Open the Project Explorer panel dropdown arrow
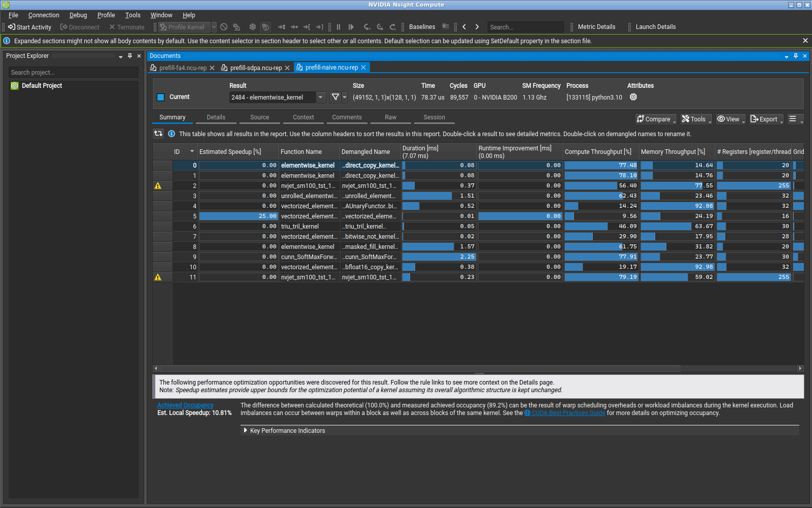Screen dimensions: 812x508 click(x=121, y=56)
